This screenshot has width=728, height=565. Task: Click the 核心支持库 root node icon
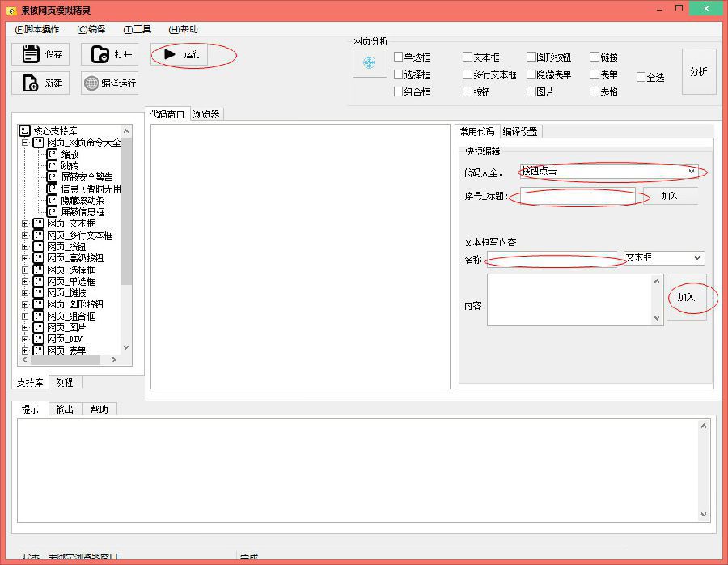(24, 130)
